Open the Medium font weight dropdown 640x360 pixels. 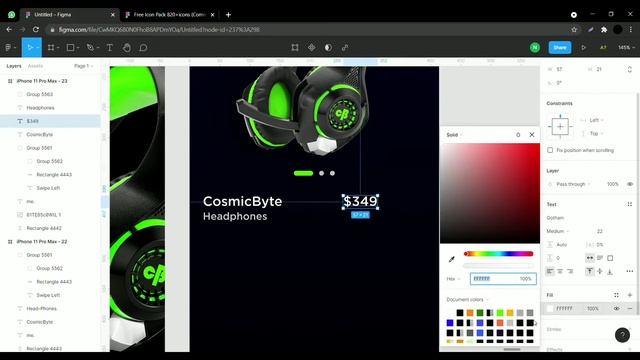[x=558, y=231]
